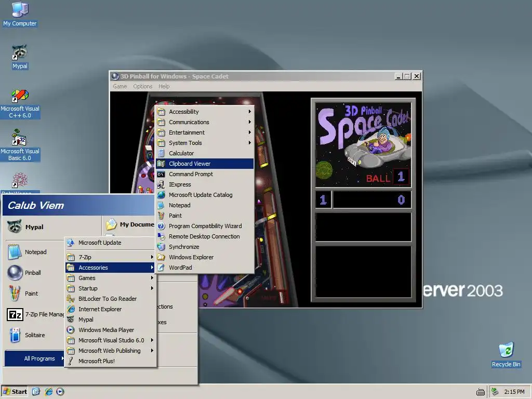
Task: Click the WordPad icon in Accessories
Action: point(161,268)
